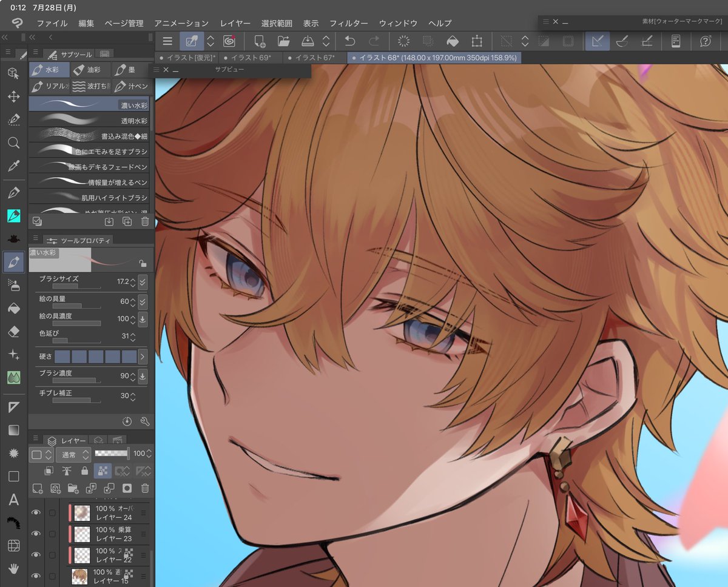Screen dimensions: 728x587
Task: Select the Fill bucket tool
Action: 13,308
